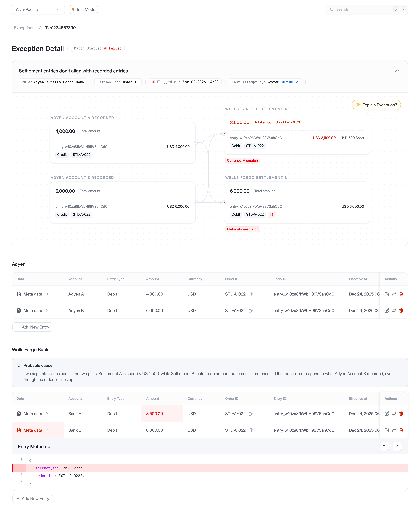The width and height of the screenshot is (420, 515).
Task: Click the "merchat_id" line in Entry Metadata
Action: 210,468
